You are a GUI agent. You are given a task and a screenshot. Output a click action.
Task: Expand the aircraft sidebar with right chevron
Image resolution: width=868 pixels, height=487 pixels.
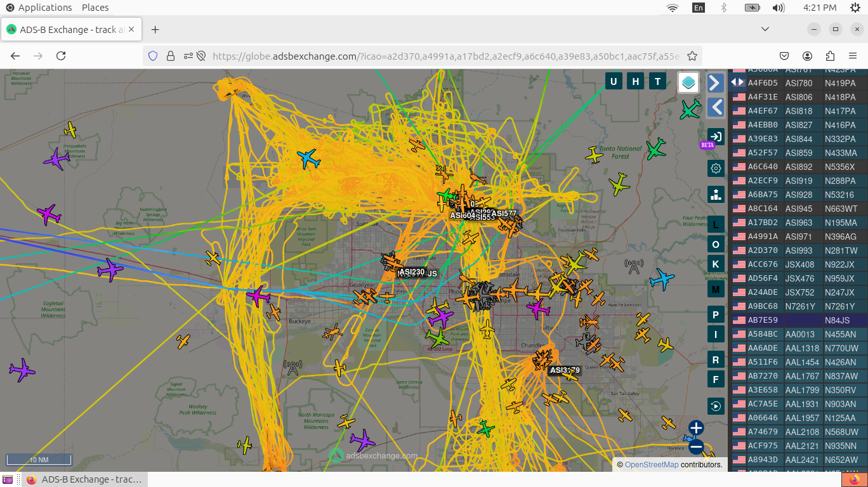tap(715, 82)
